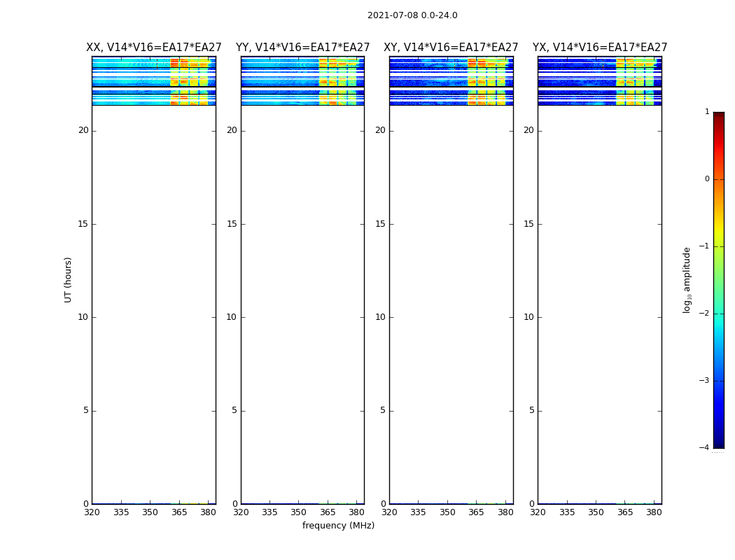Image resolution: width=735 pixels, height=560 pixels.
Task: Click the "20" hour tick of the XY panel
Action: pyautogui.click(x=381, y=130)
